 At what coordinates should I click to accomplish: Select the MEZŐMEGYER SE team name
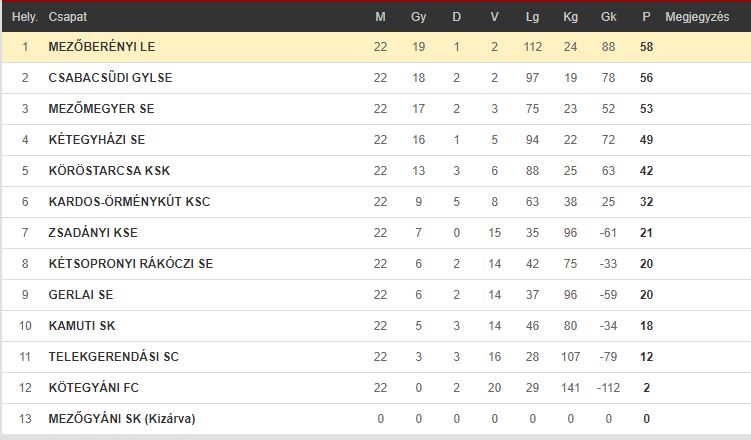(101, 109)
